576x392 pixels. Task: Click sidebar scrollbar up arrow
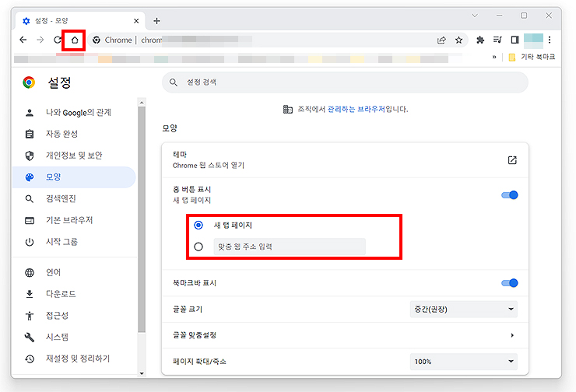[142, 102]
